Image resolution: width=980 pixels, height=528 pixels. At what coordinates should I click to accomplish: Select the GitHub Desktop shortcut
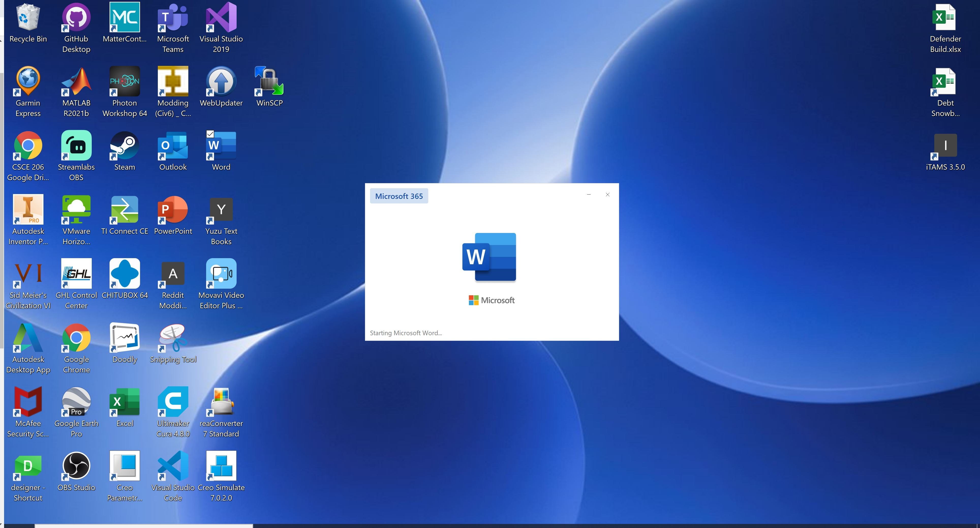point(76,17)
